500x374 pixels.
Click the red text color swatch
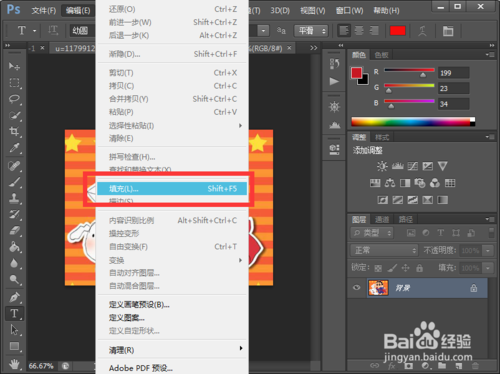coord(398,31)
